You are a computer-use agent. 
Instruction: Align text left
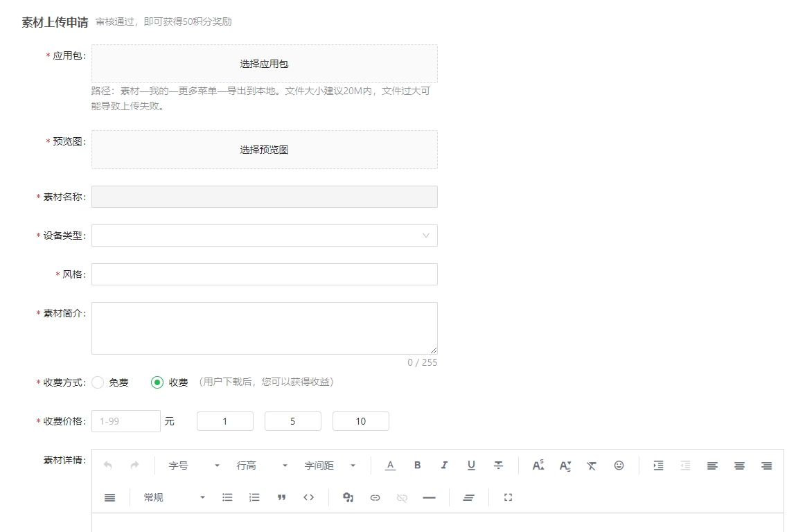pos(712,465)
